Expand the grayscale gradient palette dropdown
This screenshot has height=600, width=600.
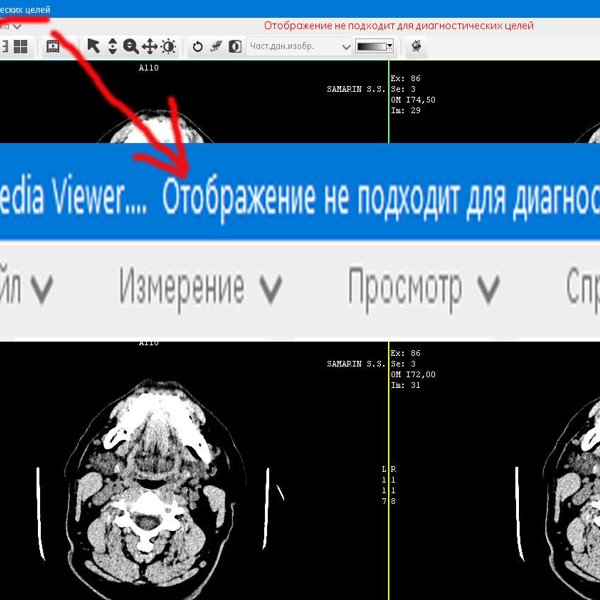coord(390,46)
